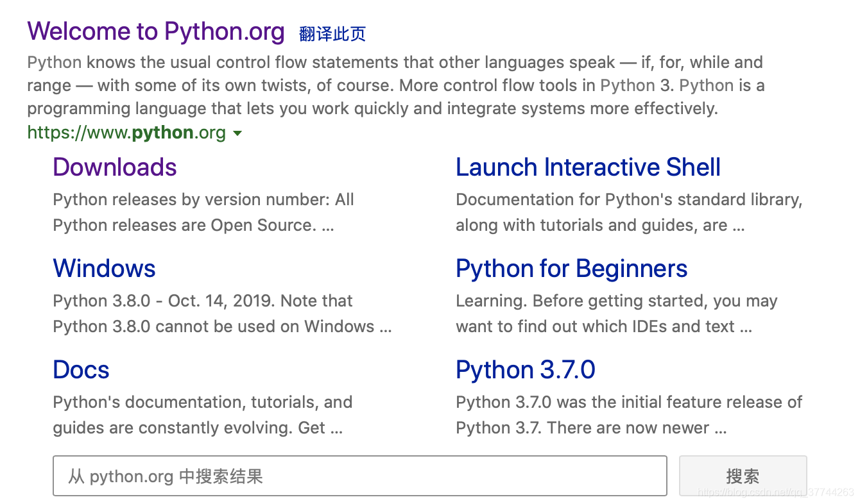This screenshot has height=504, width=860.
Task: Click the text 'Documentation for Python's standard library,'
Action: [630, 199]
